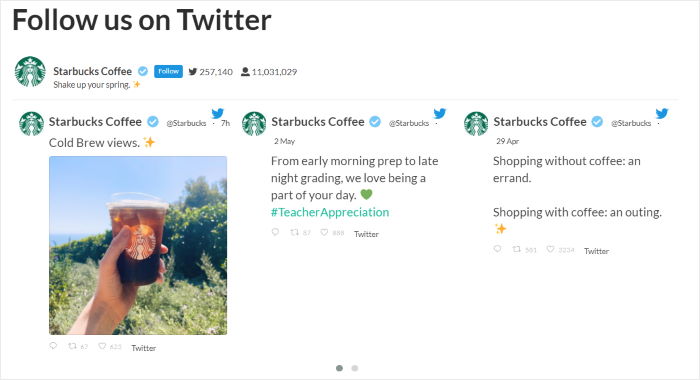Retweet the Cold Brew views tweet
Viewport: 700px width, 380px height.
tap(72, 346)
